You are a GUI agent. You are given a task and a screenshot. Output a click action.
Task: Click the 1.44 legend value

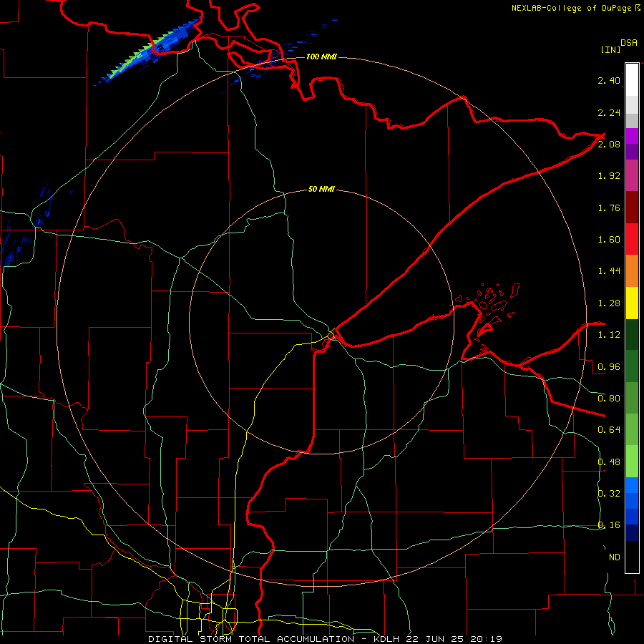[609, 271]
